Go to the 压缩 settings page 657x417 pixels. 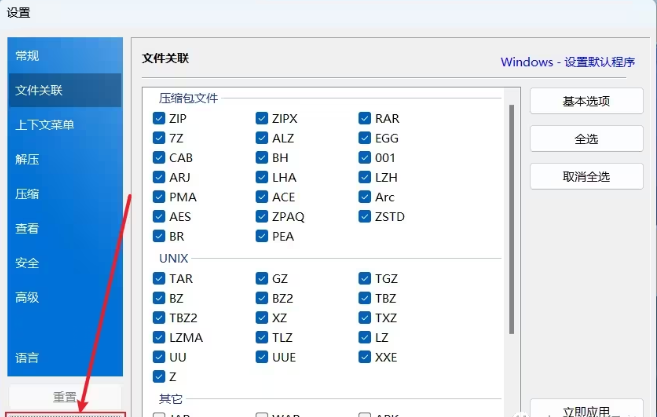pos(65,194)
